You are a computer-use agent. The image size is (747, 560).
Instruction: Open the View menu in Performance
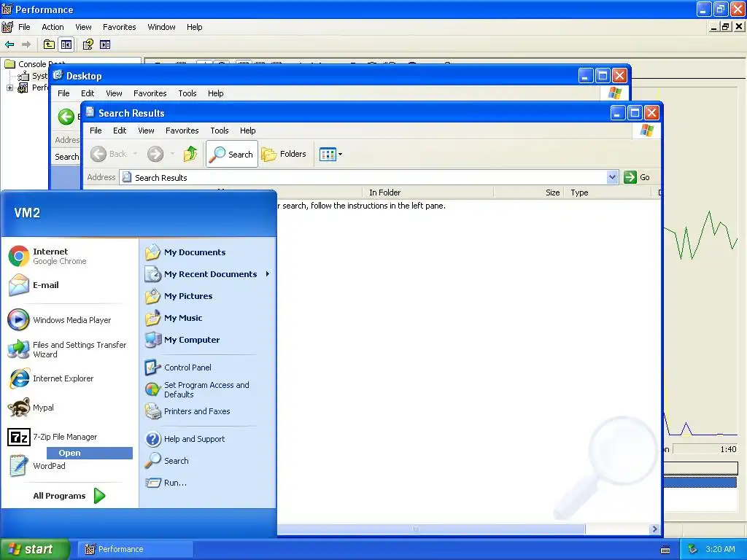click(83, 27)
